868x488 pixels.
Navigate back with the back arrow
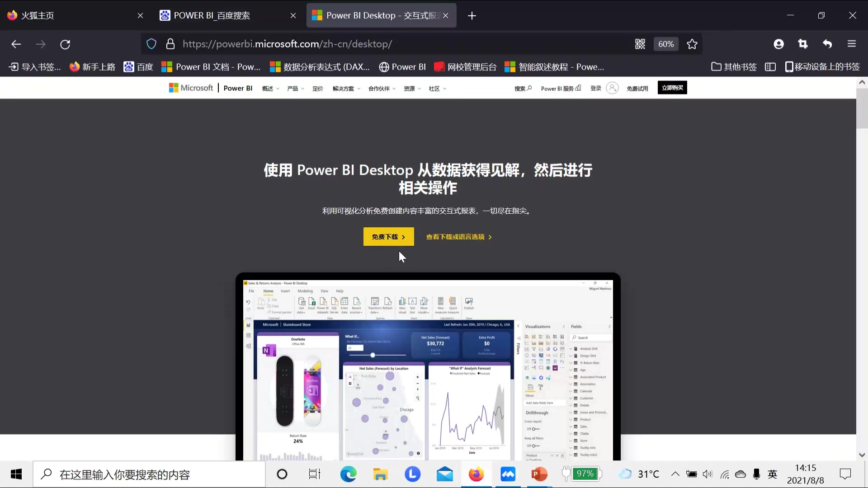tap(16, 44)
